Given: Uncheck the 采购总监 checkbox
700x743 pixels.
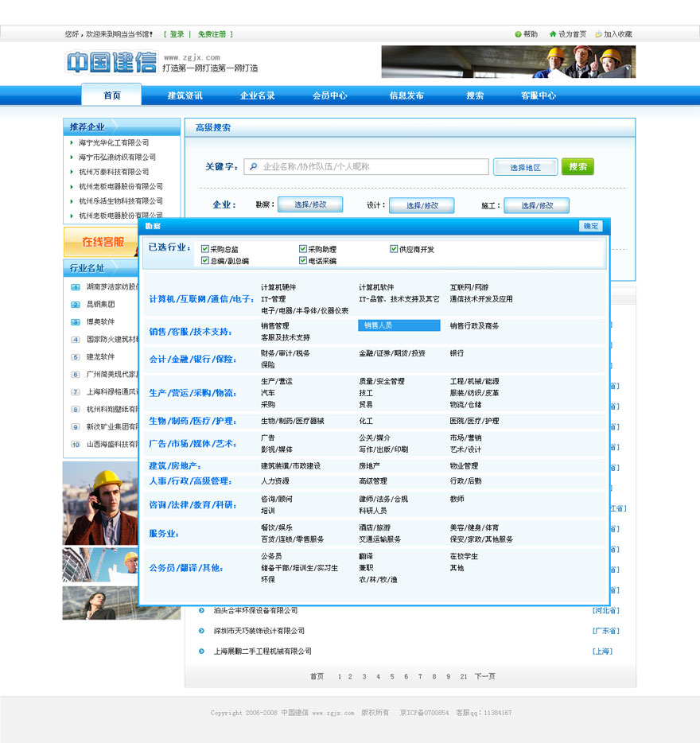Looking at the screenshot, I should point(204,248).
